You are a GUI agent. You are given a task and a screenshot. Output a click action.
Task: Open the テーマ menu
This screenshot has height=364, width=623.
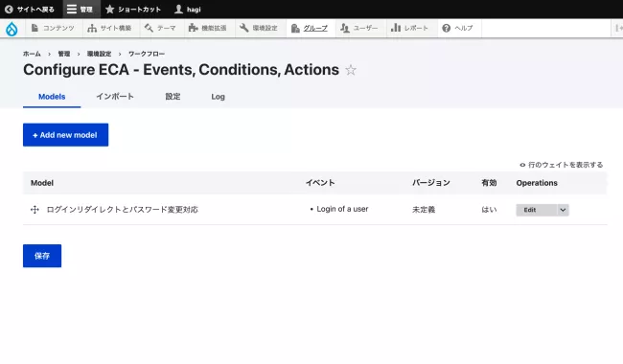[160, 28]
